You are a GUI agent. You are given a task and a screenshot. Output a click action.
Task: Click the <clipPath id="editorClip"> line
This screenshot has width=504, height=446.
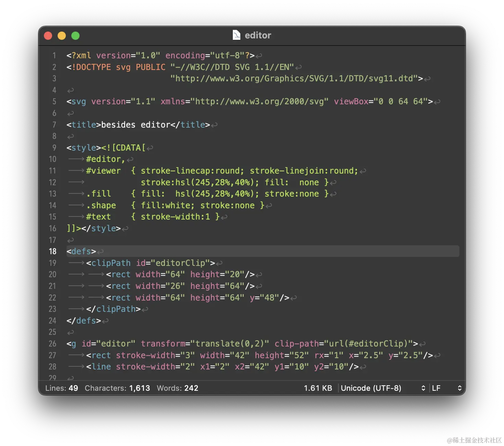click(x=145, y=263)
